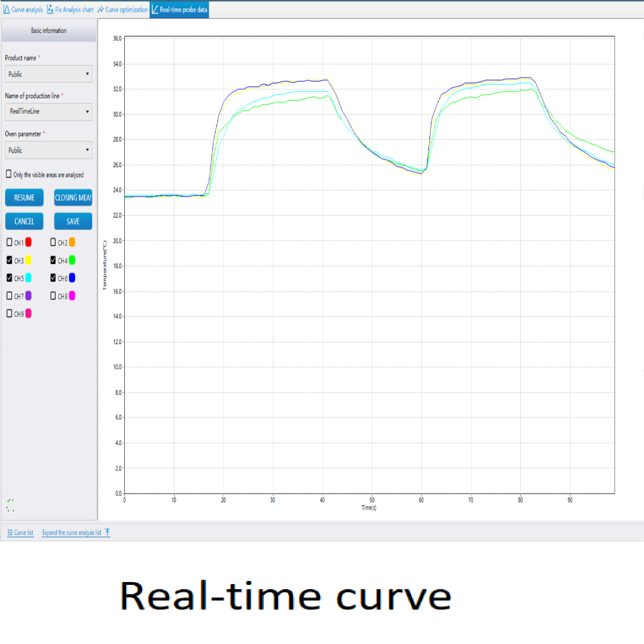Click the Curve optimization tab icon
This screenshot has width=644, height=644.
[x=101, y=9]
